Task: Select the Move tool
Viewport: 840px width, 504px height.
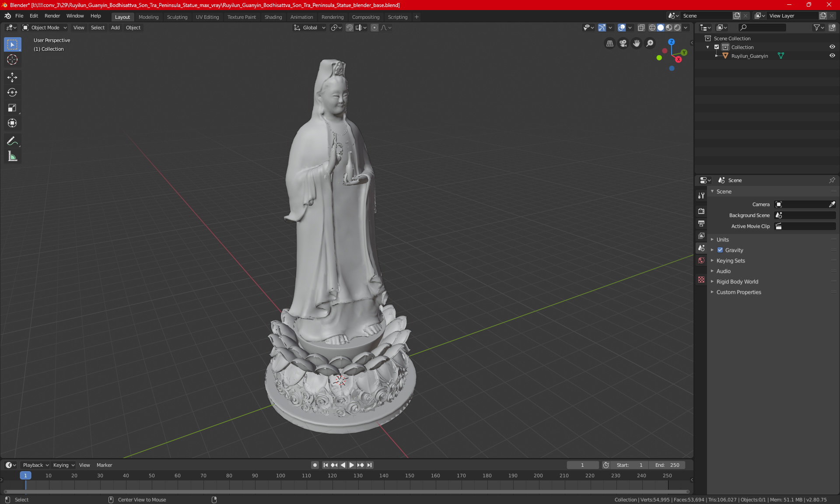Action: tap(12, 77)
